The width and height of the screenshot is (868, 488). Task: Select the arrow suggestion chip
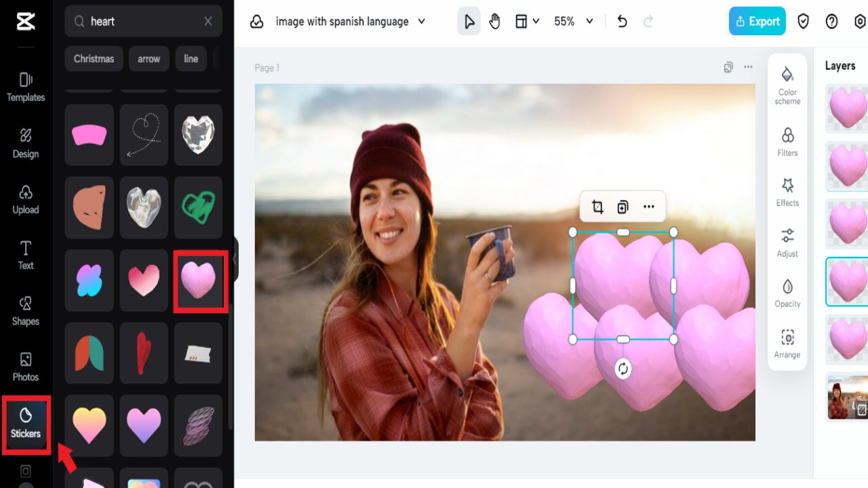149,59
